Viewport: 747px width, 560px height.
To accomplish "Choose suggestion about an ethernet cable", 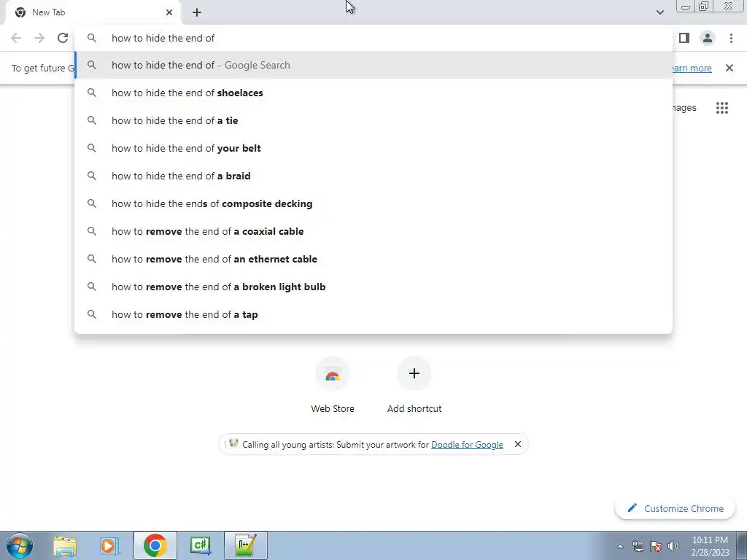I will [x=373, y=259].
